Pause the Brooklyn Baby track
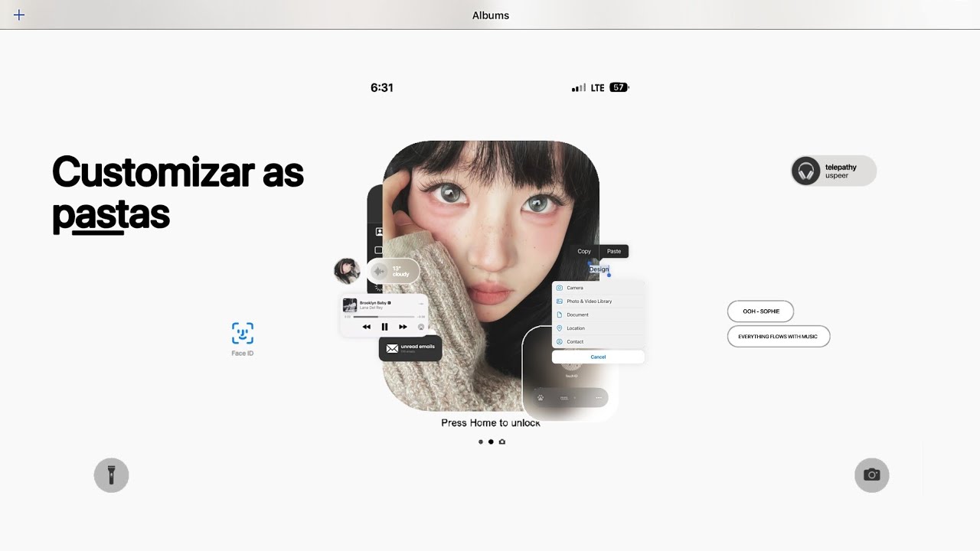This screenshot has width=980, height=551. coord(384,327)
